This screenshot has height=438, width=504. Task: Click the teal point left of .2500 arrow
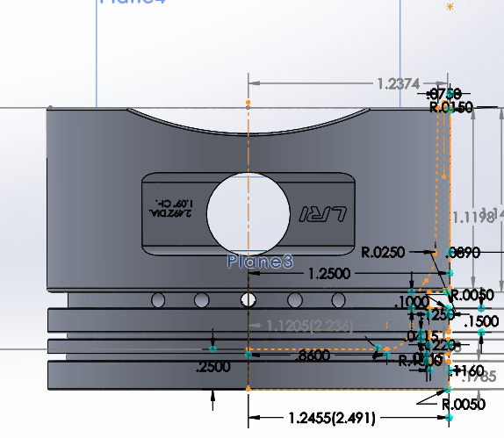pyautogui.click(x=212, y=349)
